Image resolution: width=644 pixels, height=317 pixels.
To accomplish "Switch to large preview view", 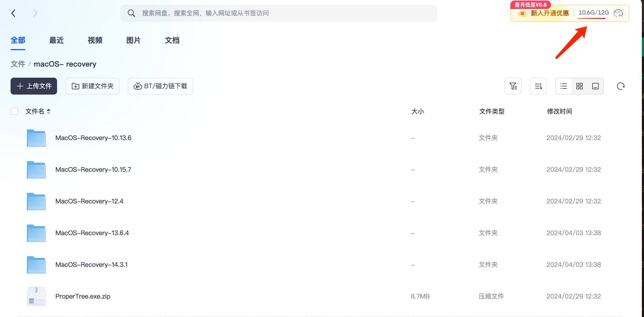I will coord(595,86).
